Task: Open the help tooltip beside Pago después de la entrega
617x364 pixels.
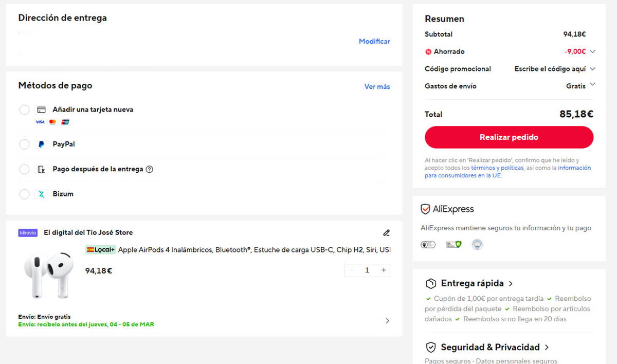Action: coord(149,169)
